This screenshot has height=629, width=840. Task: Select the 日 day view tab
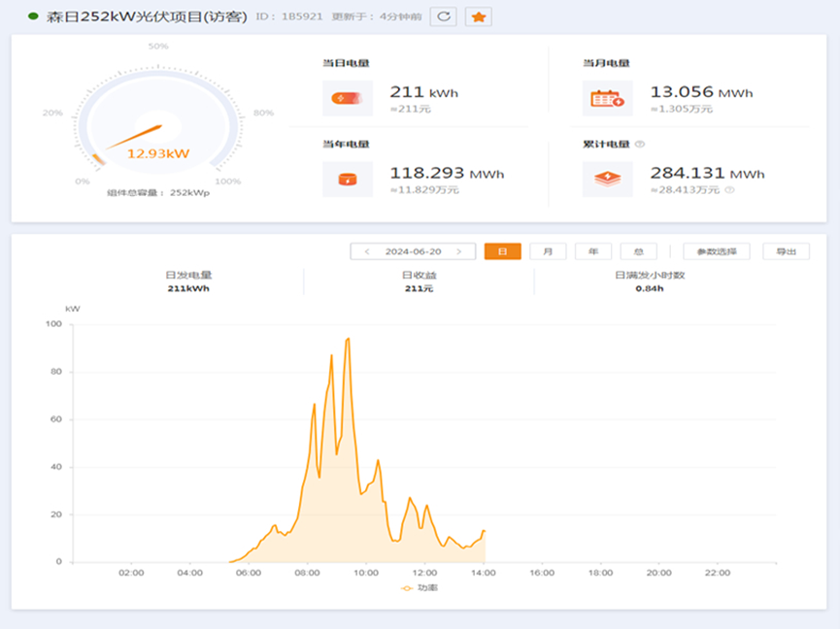(502, 251)
